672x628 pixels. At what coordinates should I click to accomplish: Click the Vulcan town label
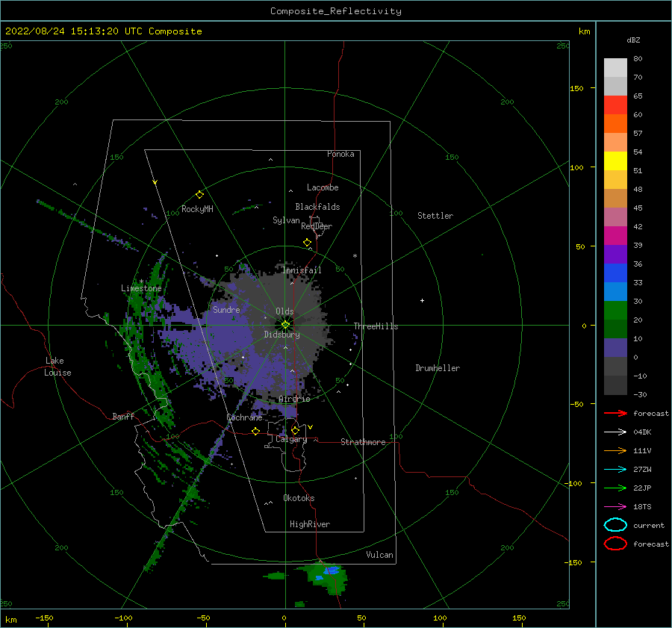tap(379, 555)
